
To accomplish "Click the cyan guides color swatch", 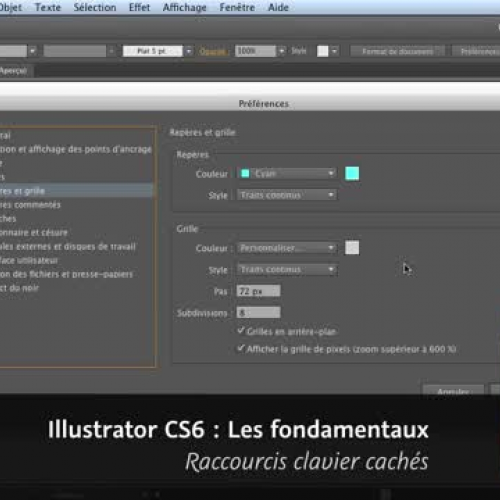I will [352, 173].
